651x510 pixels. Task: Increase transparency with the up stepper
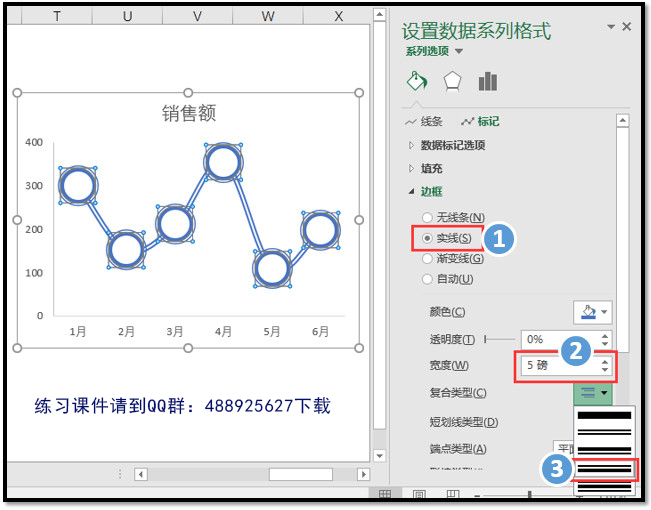pyautogui.click(x=605, y=336)
